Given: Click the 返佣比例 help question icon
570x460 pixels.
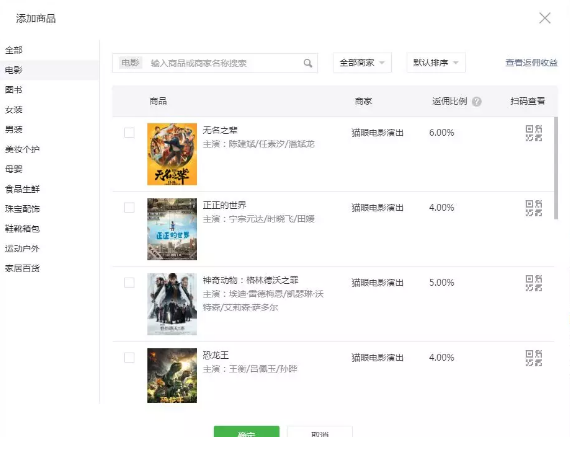Looking at the screenshot, I should point(477,102).
